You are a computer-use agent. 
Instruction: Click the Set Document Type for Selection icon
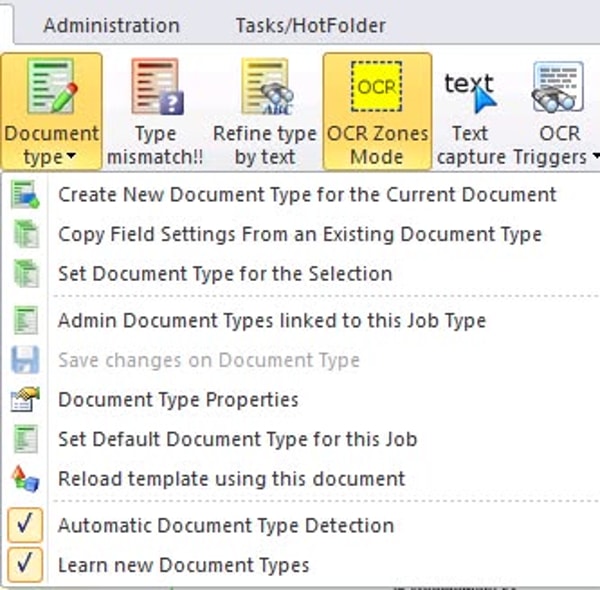[x=26, y=274]
